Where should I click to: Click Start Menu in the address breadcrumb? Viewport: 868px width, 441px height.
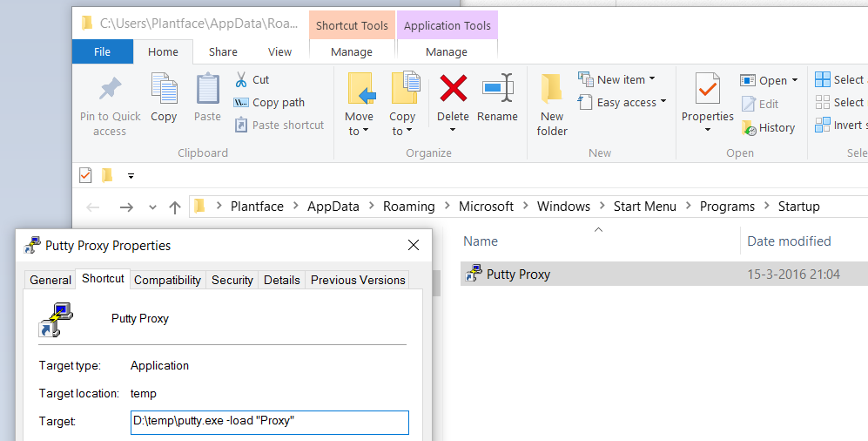coord(645,207)
